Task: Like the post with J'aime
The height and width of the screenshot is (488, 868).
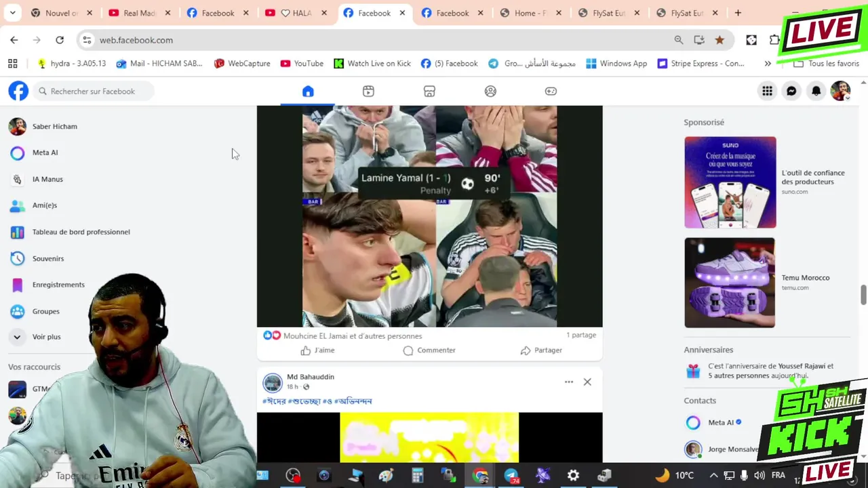Action: tap(317, 350)
